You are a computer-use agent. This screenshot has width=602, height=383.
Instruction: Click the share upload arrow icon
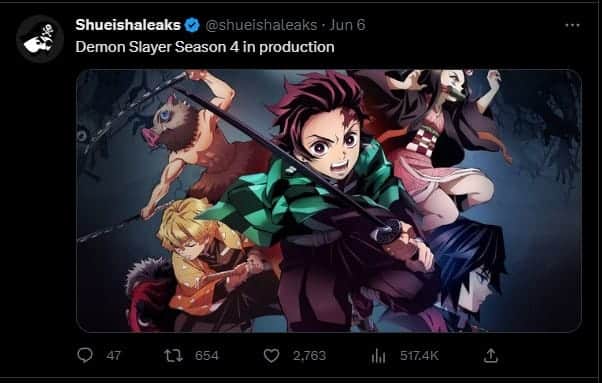[491, 356]
